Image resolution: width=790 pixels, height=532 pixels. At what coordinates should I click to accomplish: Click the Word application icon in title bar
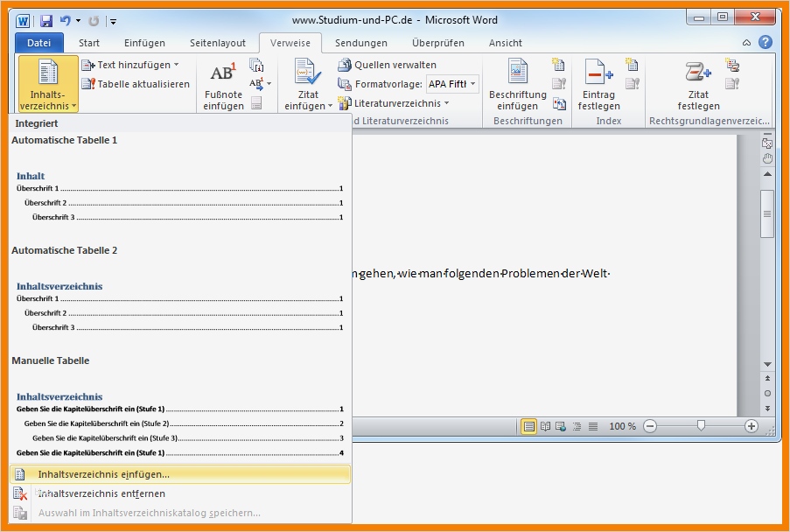(23, 21)
